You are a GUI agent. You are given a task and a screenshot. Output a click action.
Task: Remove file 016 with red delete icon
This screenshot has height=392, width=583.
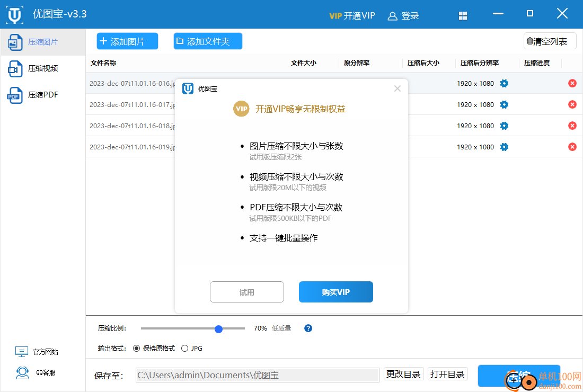click(572, 84)
